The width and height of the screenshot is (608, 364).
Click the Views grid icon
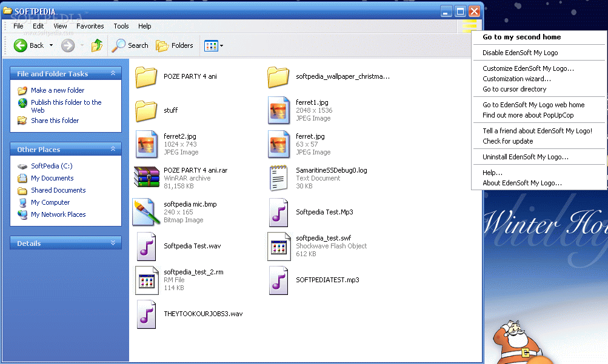(x=211, y=45)
